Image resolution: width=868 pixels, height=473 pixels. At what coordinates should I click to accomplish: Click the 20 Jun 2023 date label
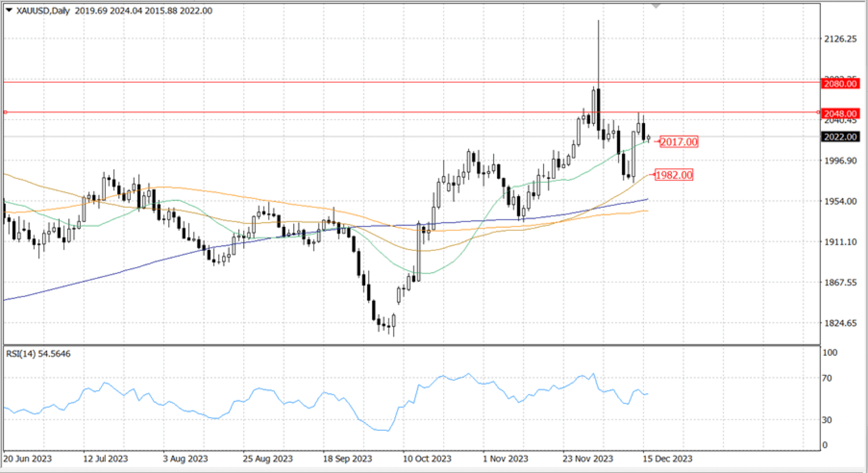[x=27, y=459]
